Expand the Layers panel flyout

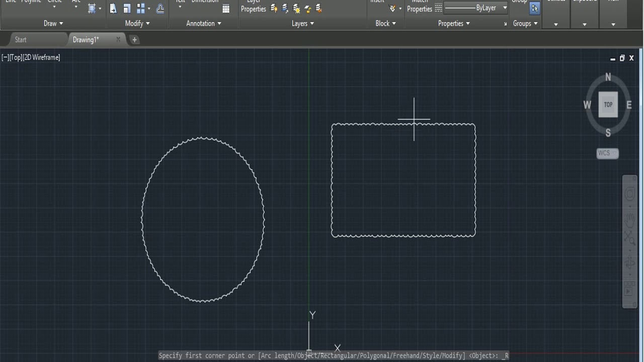coord(303,24)
